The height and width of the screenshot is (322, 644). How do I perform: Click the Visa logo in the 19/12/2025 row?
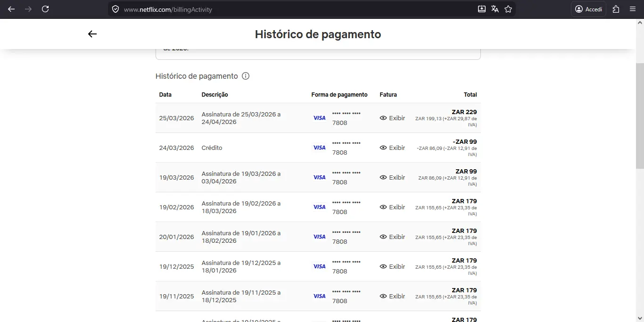(320, 266)
